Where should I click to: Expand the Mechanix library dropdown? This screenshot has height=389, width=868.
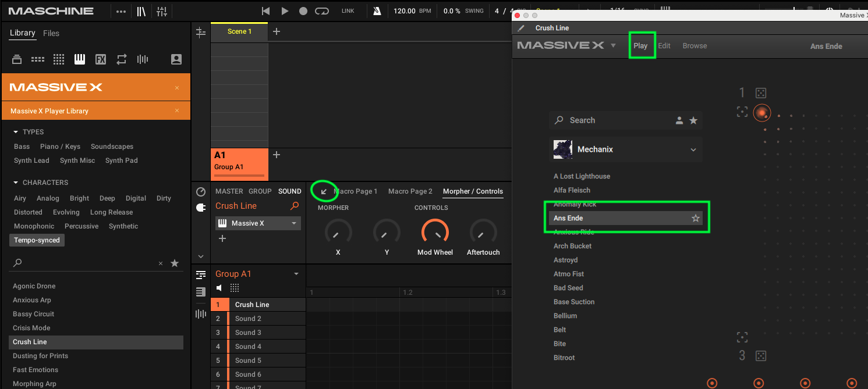[693, 150]
